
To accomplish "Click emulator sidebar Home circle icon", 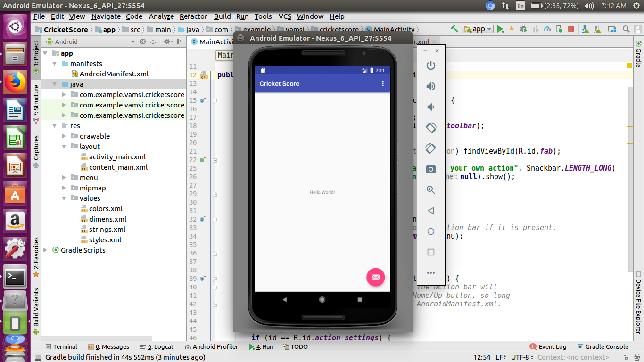I will click(431, 231).
